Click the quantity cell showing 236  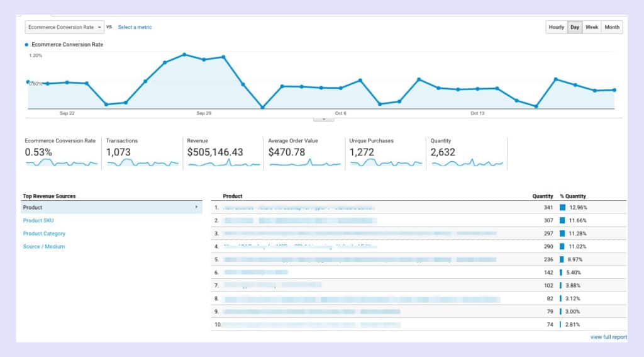(548, 259)
